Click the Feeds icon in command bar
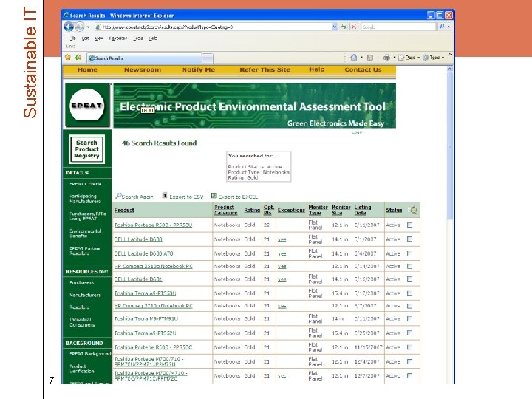The image size is (532, 399). pyautogui.click(x=370, y=58)
